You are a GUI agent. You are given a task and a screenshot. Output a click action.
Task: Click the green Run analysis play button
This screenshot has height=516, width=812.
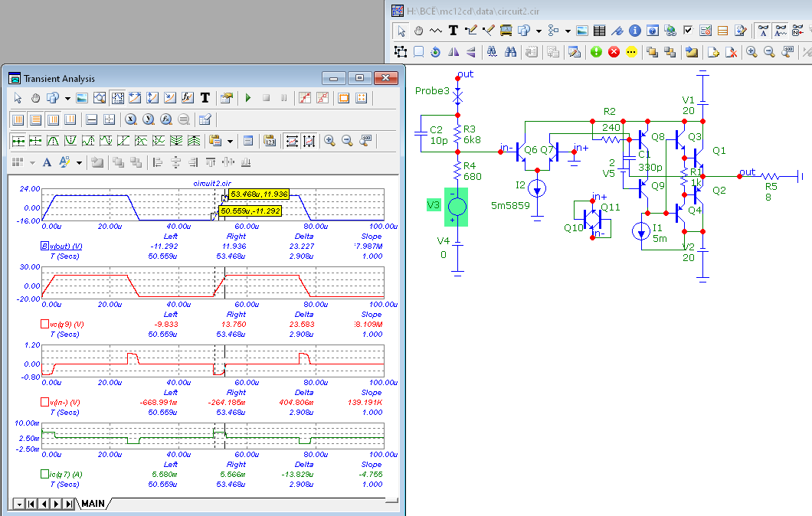[x=247, y=98]
